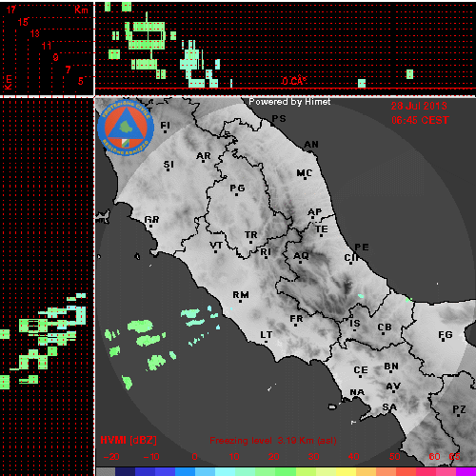Click the TR city label
This screenshot has height=476, width=476.
(251, 235)
